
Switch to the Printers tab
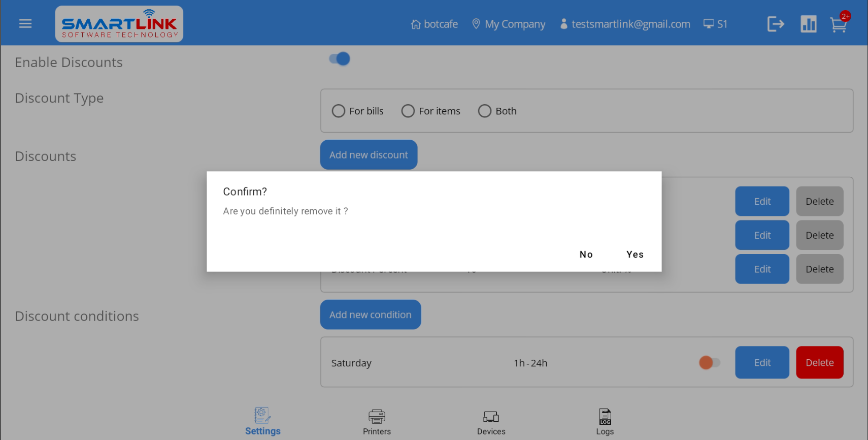[377, 422]
